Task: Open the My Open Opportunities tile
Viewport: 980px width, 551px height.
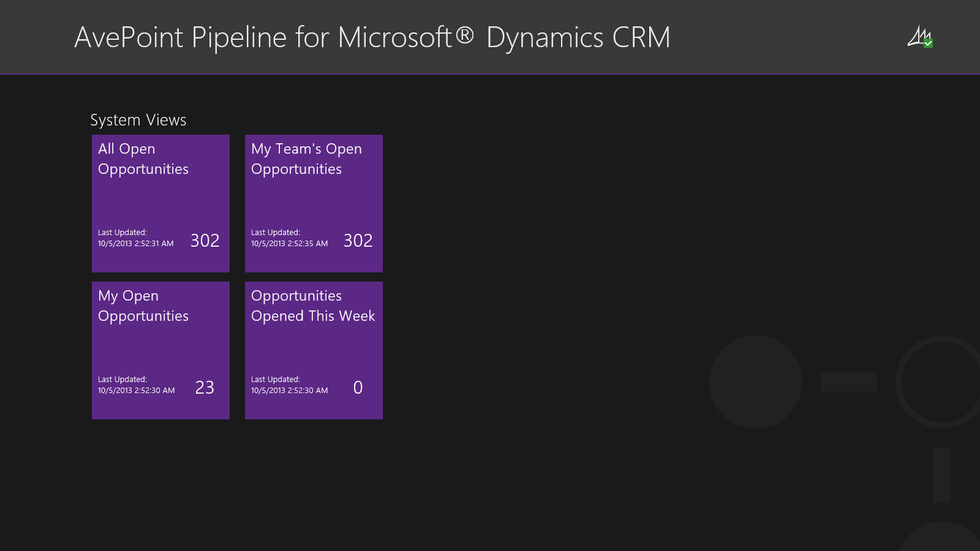Action: coord(160,350)
